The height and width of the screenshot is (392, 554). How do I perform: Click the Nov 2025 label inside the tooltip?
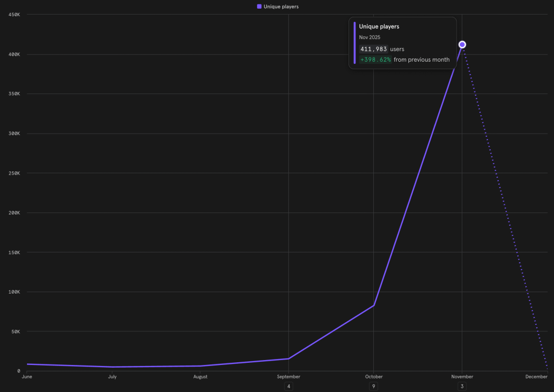[370, 37]
